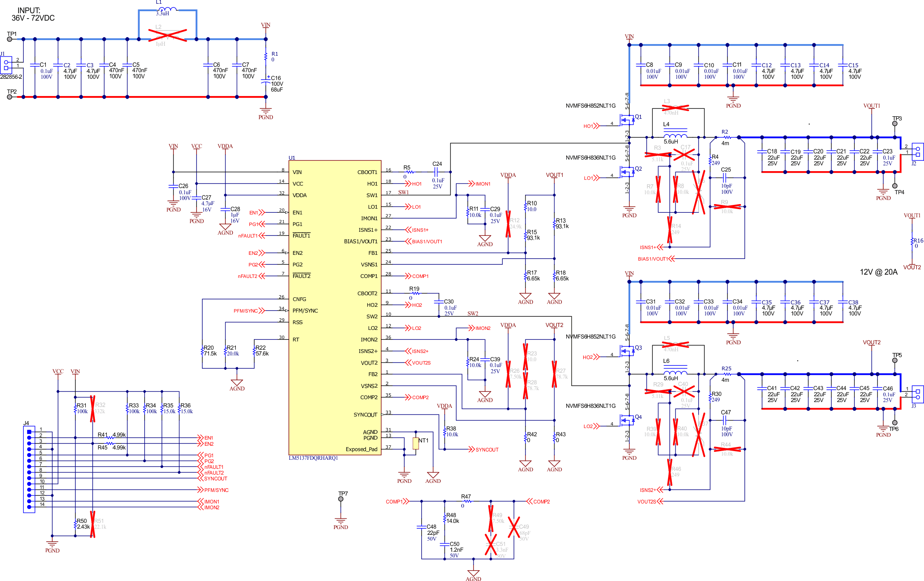Click the R16 resistor between VOUT1 and VOUT2
The image size is (924, 581).
coord(912,242)
